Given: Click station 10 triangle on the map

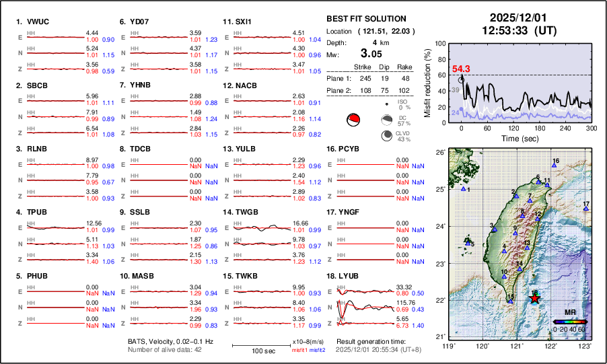Looking at the screenshot, I should (508, 276).
